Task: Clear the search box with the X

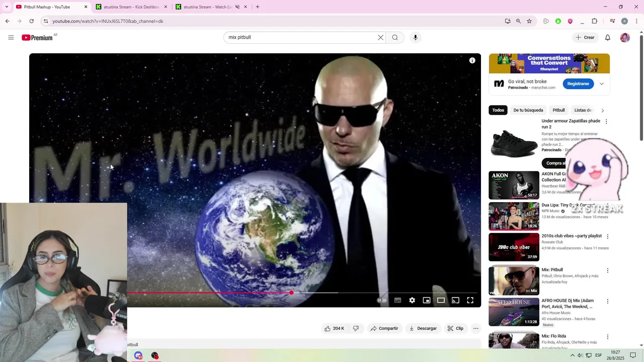Action: click(381, 37)
